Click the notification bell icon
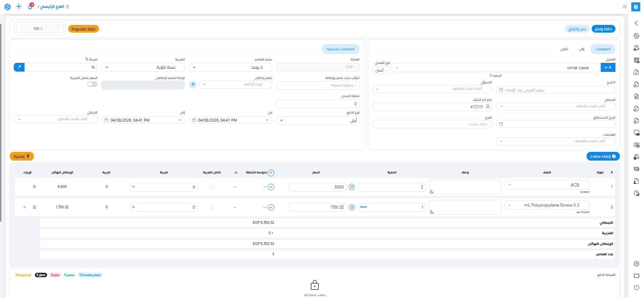Screen dimensions: 644x298 click(30, 6)
